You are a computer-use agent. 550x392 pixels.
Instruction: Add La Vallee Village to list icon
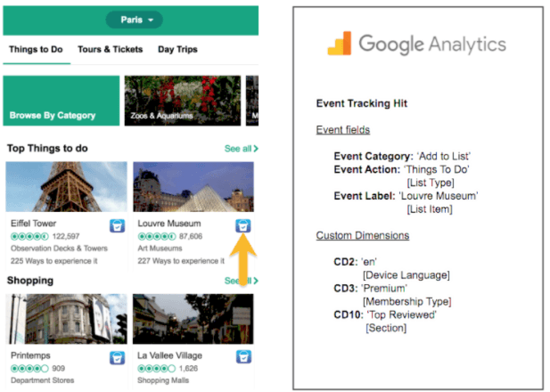(x=243, y=356)
